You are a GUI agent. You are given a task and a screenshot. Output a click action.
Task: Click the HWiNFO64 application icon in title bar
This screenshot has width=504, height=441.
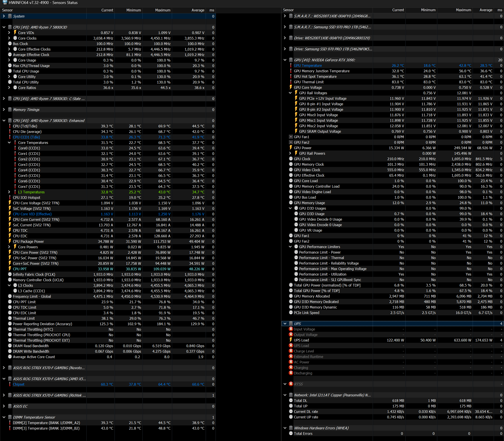tap(5, 3)
